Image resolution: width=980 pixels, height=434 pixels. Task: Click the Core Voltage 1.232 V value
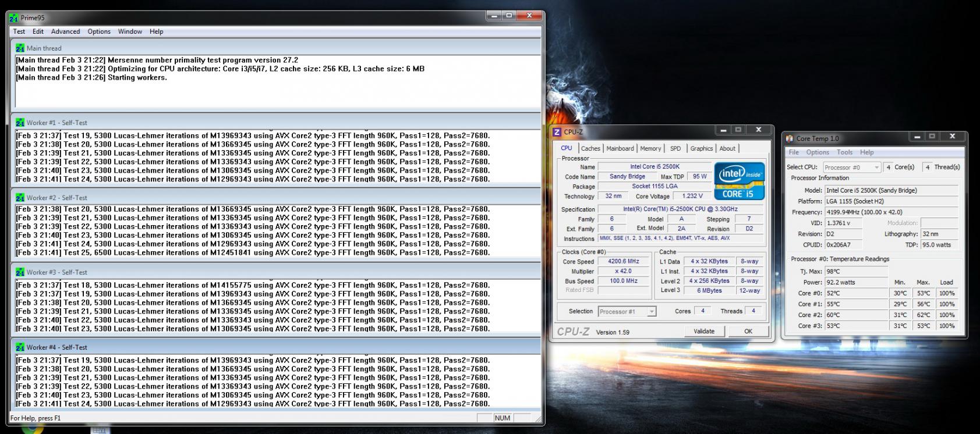pyautogui.click(x=692, y=196)
